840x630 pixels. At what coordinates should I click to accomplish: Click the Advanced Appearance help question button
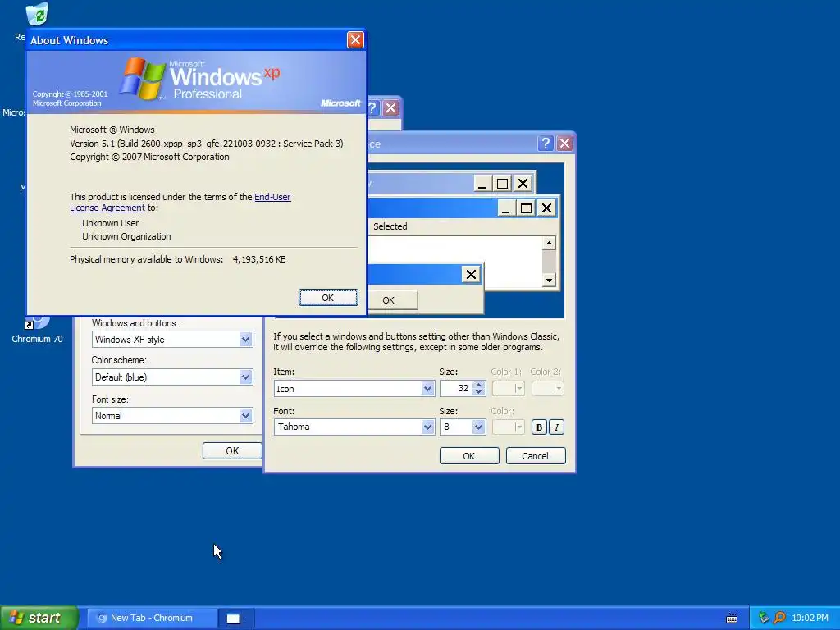546,143
